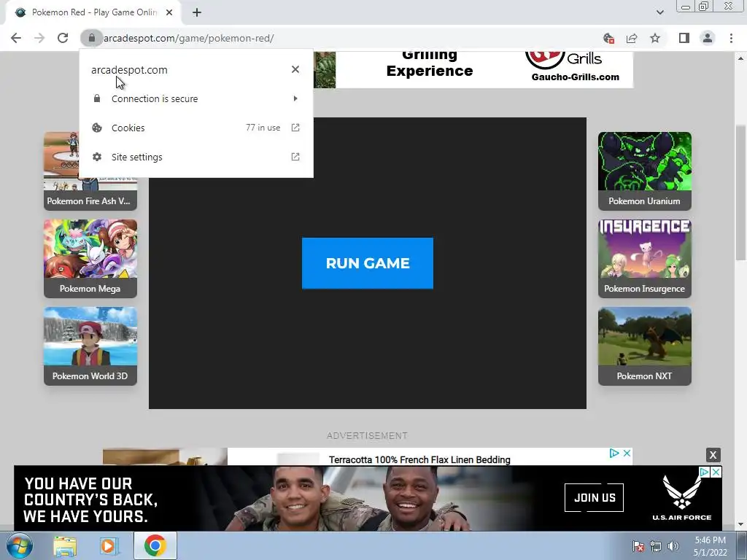Click the network tray icon
The height and width of the screenshot is (560, 747).
point(656,546)
